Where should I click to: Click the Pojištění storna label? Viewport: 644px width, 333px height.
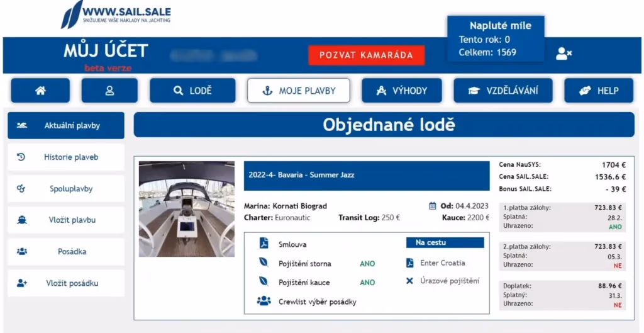(305, 264)
